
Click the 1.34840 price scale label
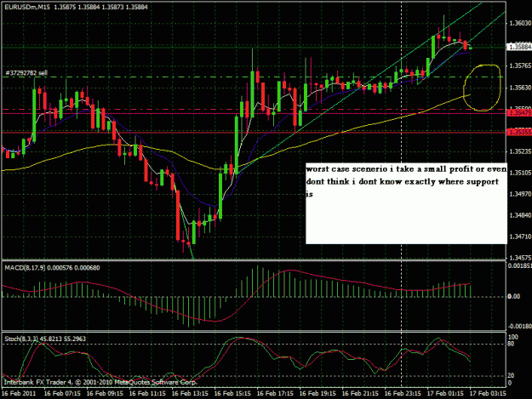(x=520, y=215)
